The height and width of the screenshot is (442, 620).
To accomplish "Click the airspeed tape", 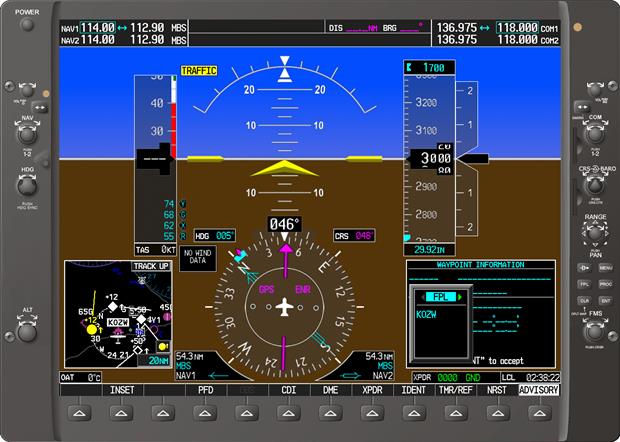I will tap(155, 159).
